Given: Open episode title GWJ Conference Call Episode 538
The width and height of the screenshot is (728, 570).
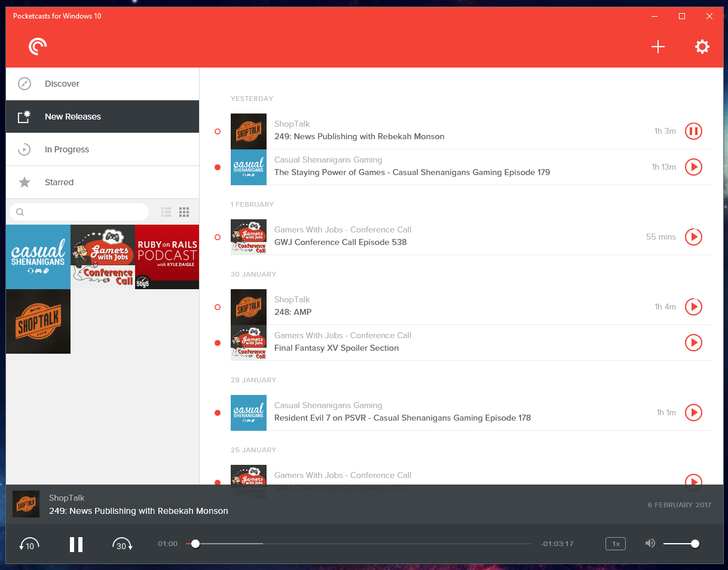Looking at the screenshot, I should coord(340,242).
